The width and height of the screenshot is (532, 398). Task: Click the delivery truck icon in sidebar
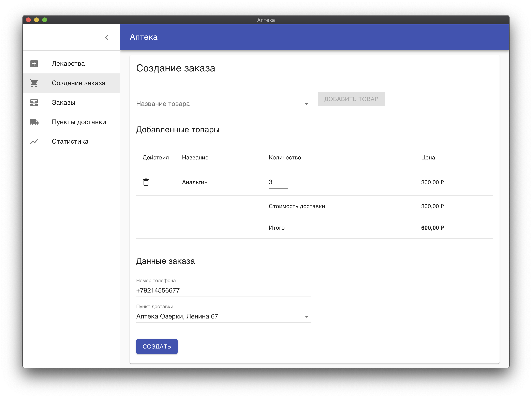[34, 122]
